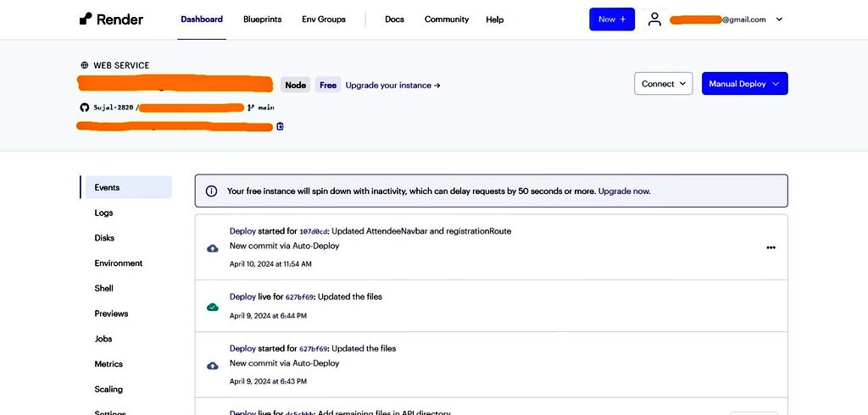Click the WEB SERVICE label
The width and height of the screenshot is (868, 415).
click(x=121, y=65)
